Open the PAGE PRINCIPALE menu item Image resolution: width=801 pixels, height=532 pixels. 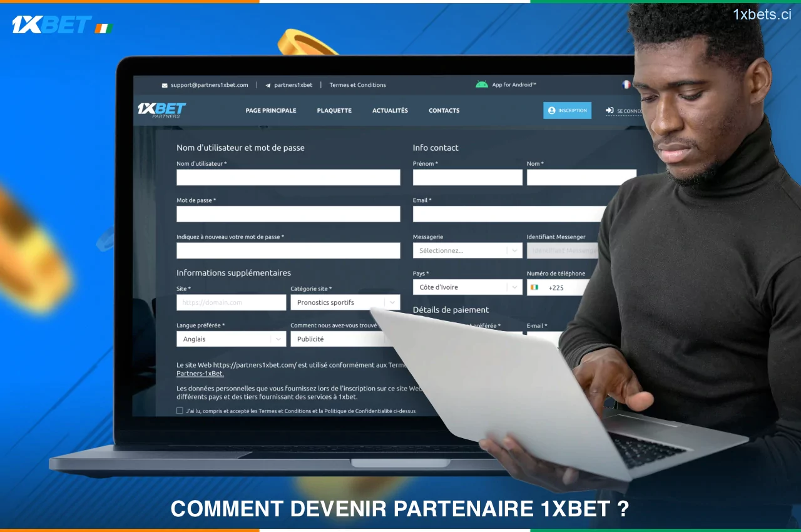271,110
